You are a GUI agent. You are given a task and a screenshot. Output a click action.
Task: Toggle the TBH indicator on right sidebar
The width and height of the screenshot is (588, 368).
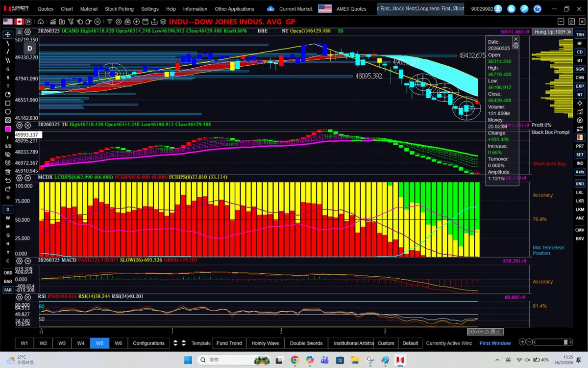tap(580, 35)
